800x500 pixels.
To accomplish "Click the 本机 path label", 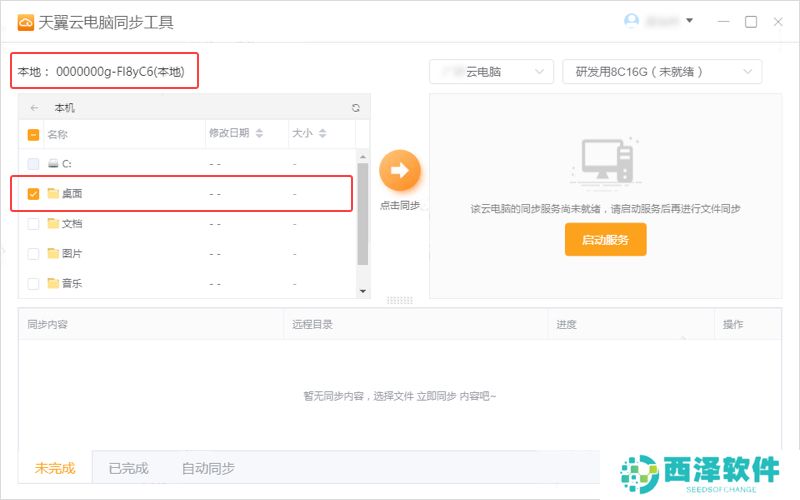I will coord(64,108).
